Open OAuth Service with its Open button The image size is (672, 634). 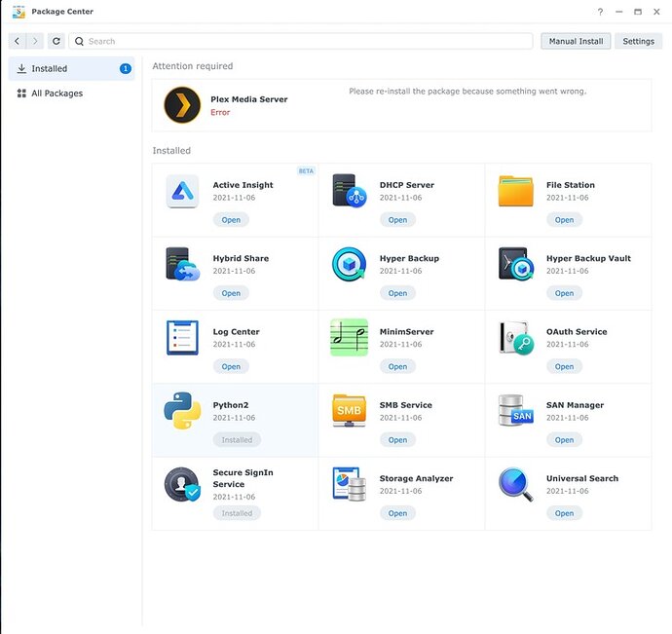564,366
